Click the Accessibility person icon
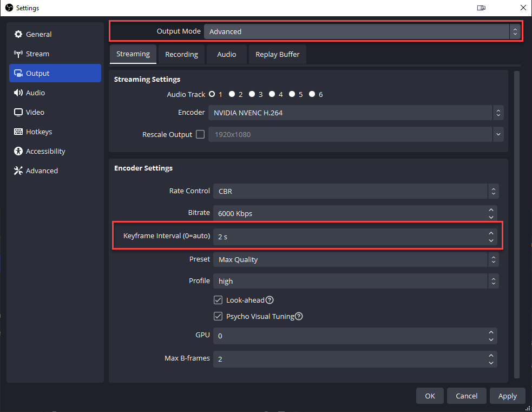The height and width of the screenshot is (412, 532). pyautogui.click(x=18, y=152)
